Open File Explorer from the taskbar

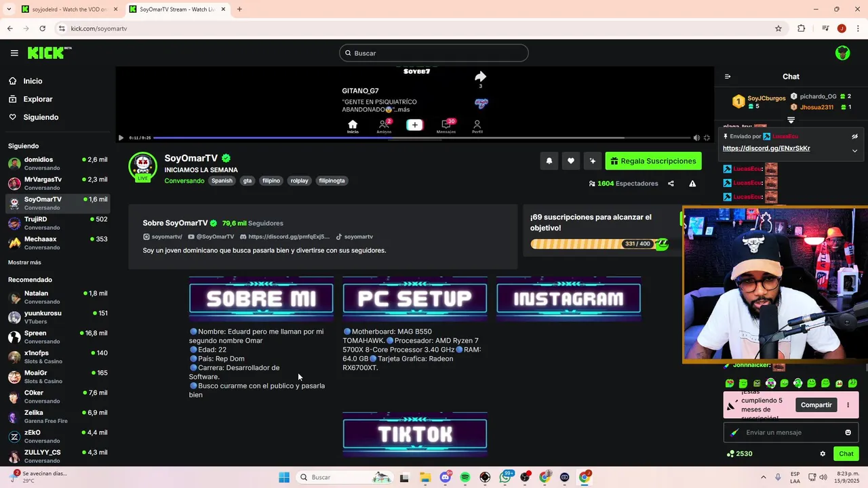click(425, 477)
